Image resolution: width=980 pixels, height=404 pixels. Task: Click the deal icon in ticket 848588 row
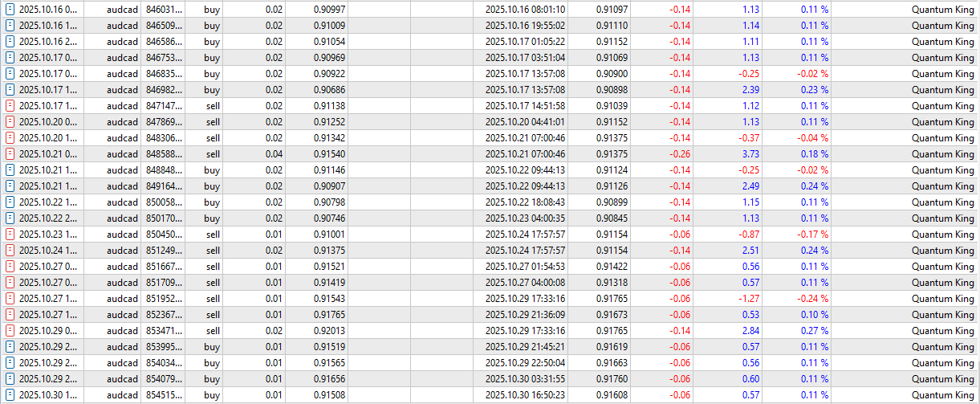(x=10, y=154)
